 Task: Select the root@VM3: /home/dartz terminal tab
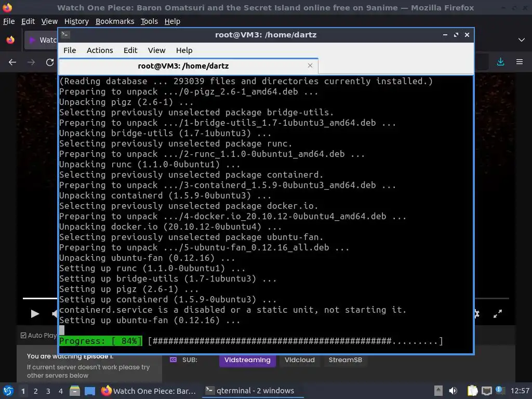pos(183,66)
